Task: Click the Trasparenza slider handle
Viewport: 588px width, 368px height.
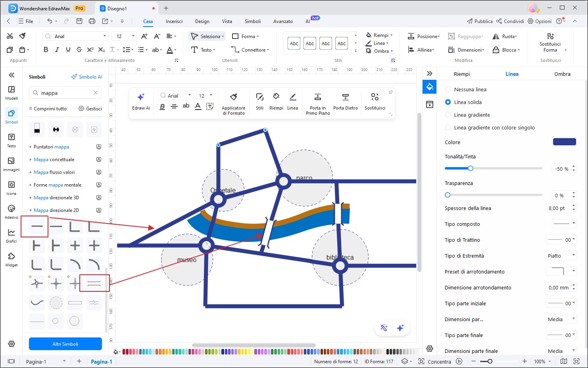Action: point(448,195)
